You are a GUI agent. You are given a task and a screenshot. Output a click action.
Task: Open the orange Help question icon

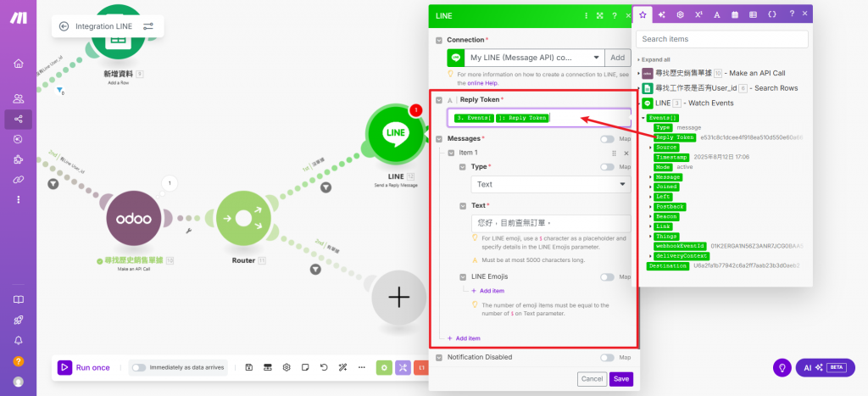(x=19, y=361)
